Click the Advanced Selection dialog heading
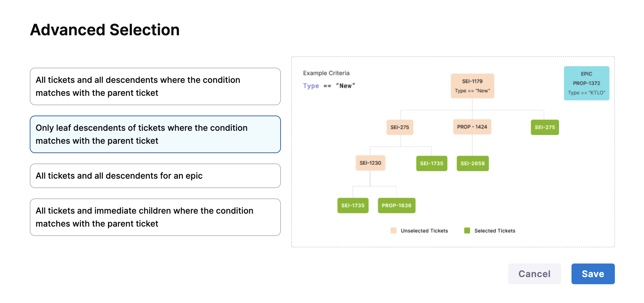 point(105,30)
